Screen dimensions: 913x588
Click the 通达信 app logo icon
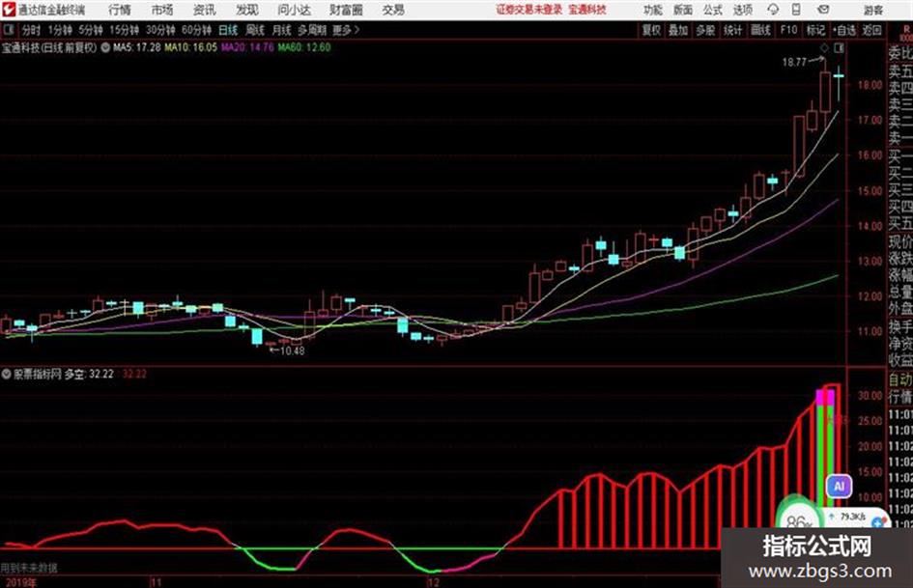pyautogui.click(x=9, y=10)
